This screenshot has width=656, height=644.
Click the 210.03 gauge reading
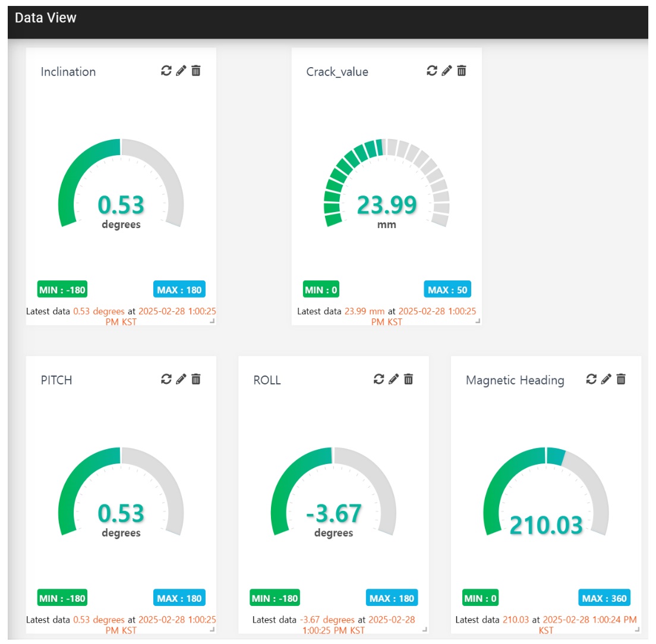coord(546,525)
